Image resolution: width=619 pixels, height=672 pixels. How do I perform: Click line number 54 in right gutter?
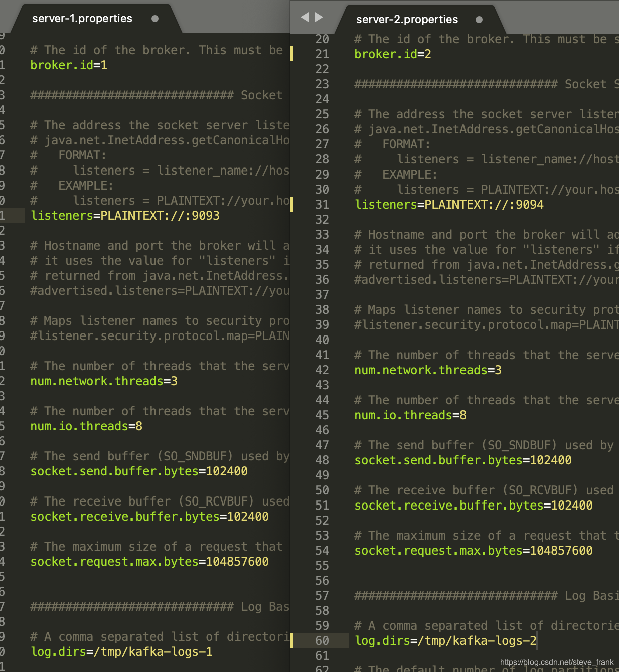[x=322, y=551]
